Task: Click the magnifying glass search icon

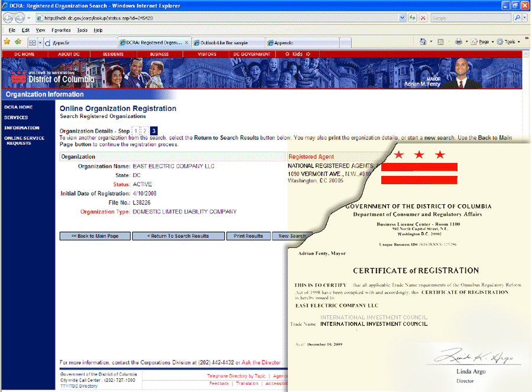Action: [517, 18]
